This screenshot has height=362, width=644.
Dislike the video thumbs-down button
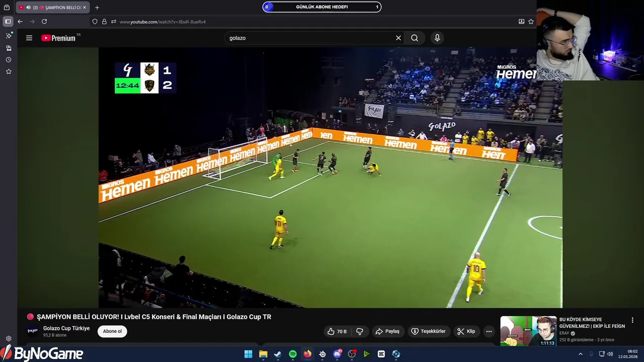tap(360, 331)
